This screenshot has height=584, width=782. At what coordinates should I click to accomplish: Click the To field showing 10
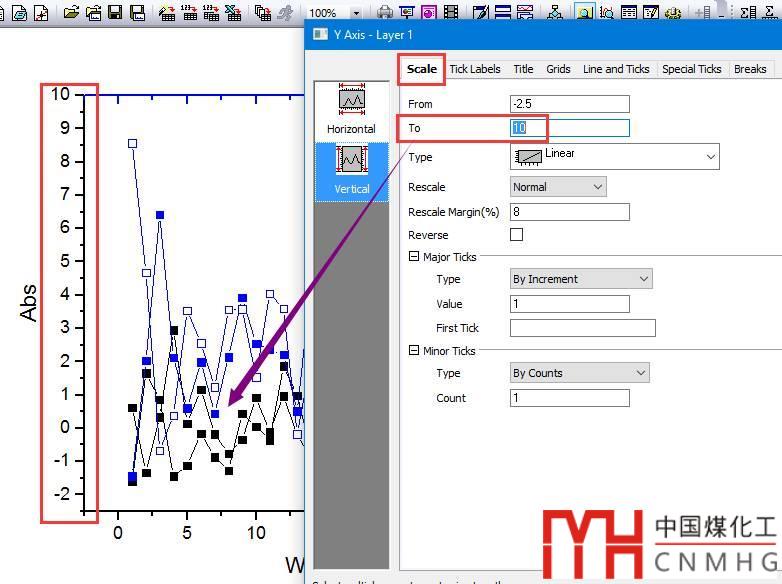[570, 128]
